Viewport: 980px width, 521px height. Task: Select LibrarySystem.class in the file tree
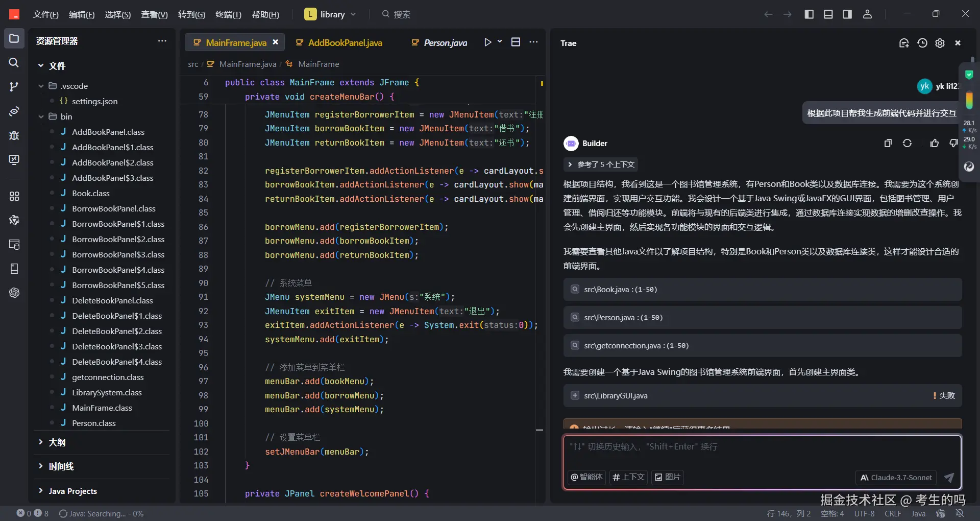pyautogui.click(x=107, y=392)
